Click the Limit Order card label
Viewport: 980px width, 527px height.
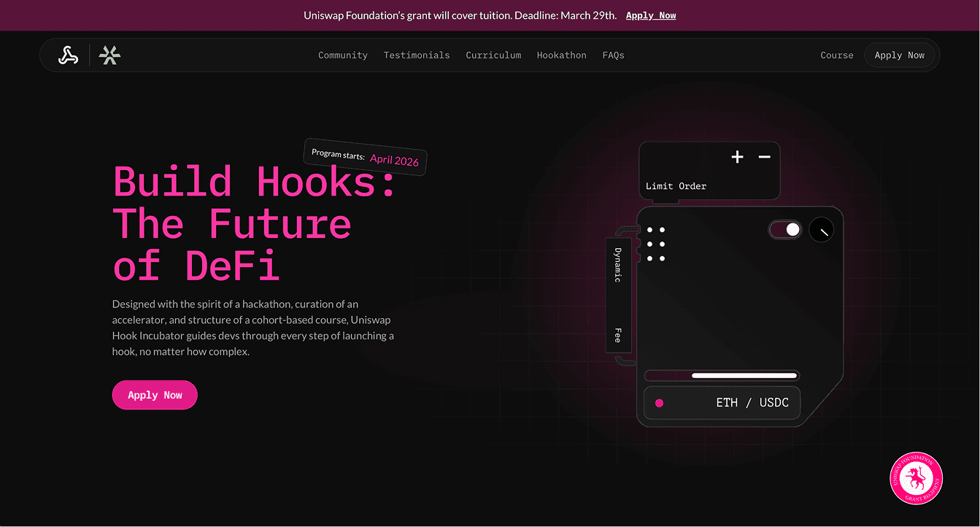676,186
